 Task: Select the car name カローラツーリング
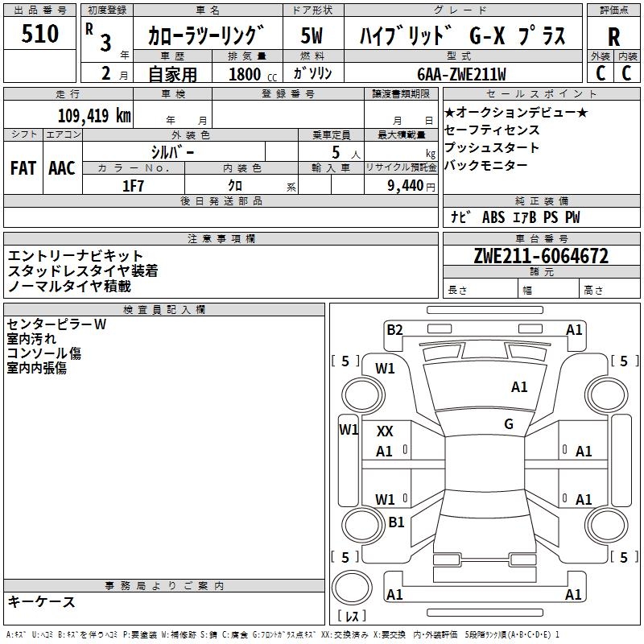206,35
